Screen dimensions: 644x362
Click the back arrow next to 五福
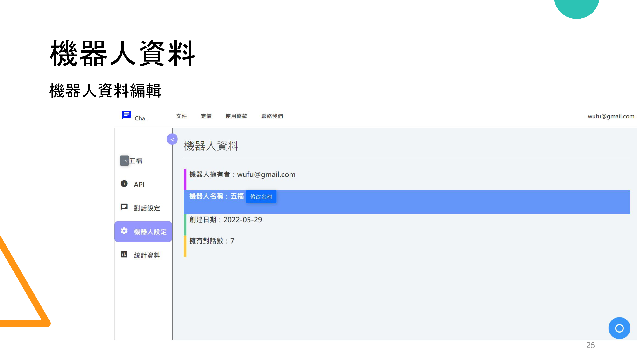(125, 161)
